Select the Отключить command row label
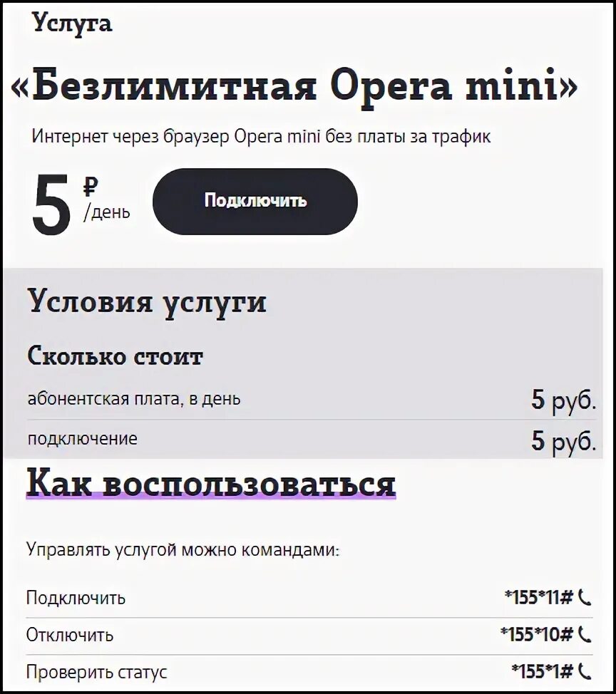 [x=70, y=635]
